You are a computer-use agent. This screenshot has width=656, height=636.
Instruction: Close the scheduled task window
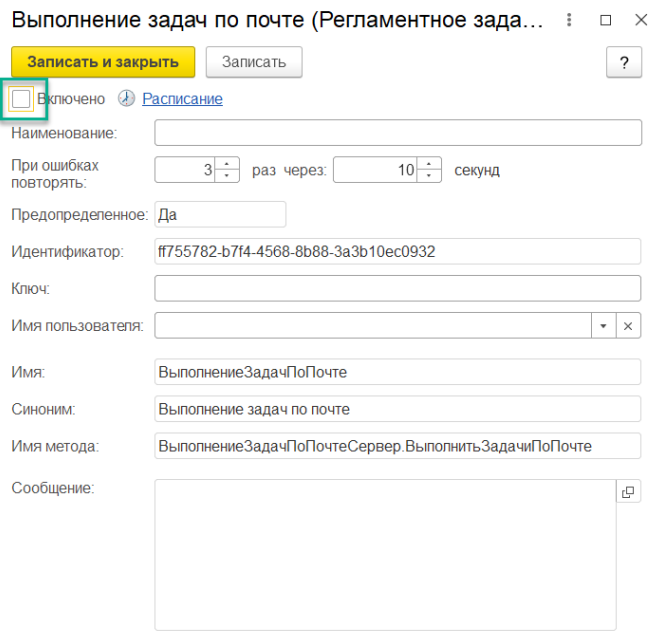click(x=637, y=21)
